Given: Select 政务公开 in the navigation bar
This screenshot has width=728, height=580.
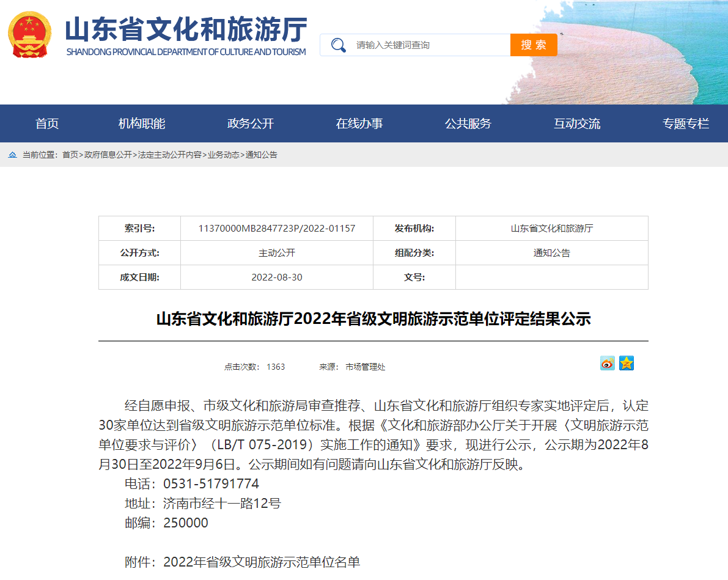Looking at the screenshot, I should (x=251, y=123).
